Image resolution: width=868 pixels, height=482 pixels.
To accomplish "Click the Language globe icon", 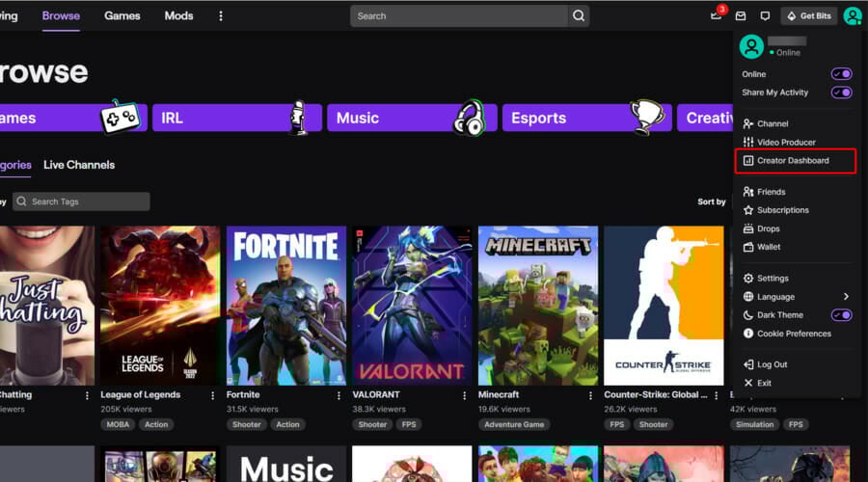I will [x=748, y=297].
